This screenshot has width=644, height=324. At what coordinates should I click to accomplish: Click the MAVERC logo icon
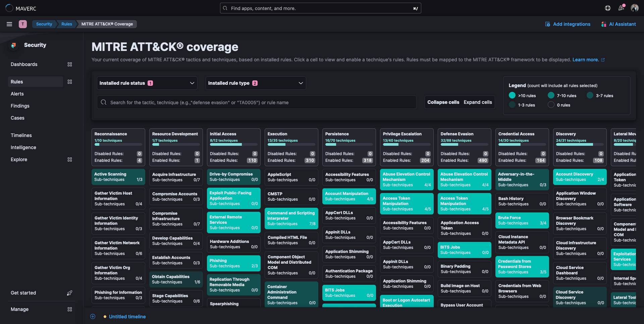[9, 8]
